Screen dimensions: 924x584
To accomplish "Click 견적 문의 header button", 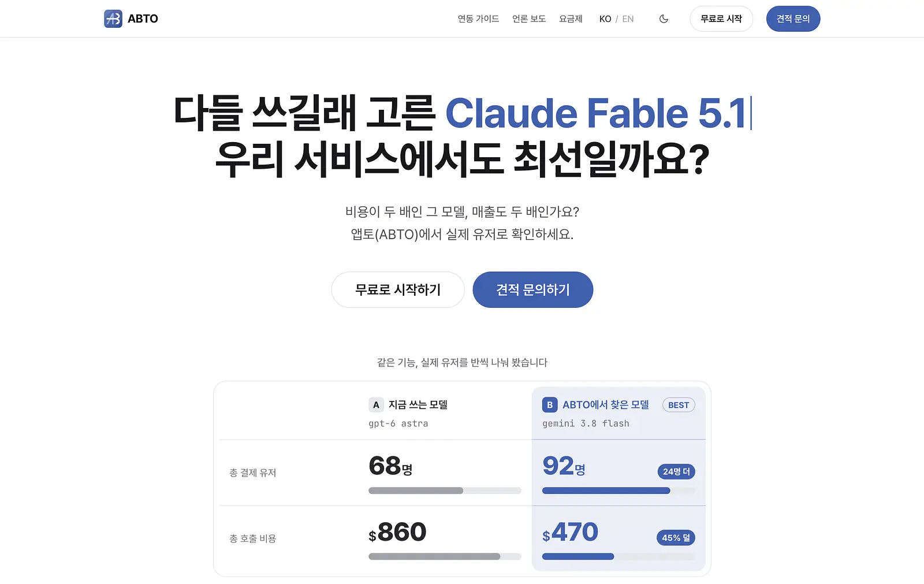I will pos(793,18).
